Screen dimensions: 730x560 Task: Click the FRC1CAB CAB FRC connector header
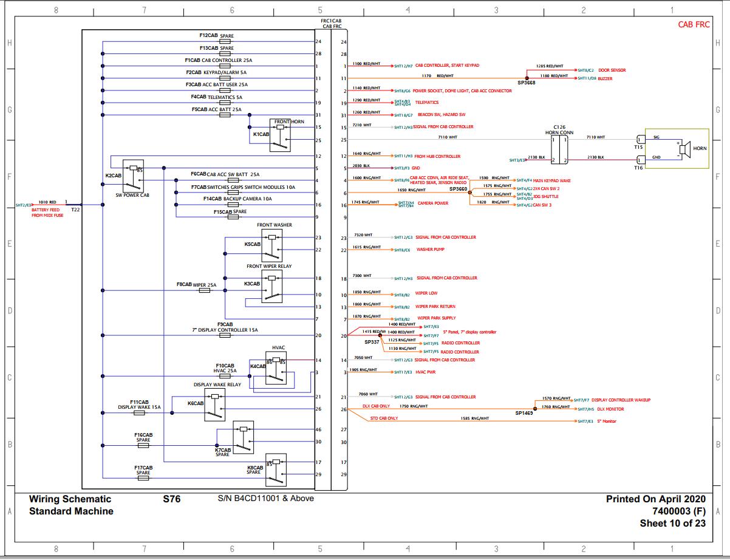click(x=331, y=24)
